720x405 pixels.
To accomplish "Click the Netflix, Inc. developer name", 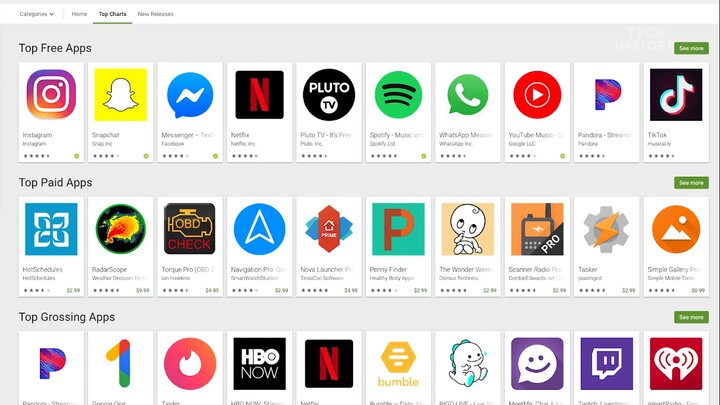I will click(x=243, y=144).
